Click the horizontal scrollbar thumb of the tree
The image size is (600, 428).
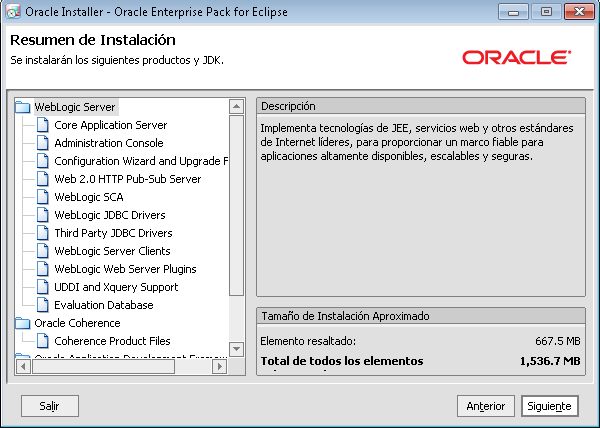[x=103, y=366]
